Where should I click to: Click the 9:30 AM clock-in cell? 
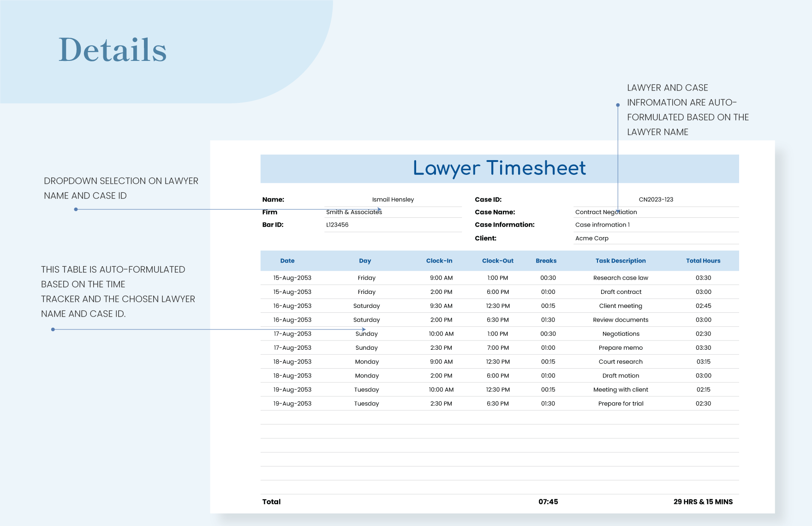click(441, 305)
